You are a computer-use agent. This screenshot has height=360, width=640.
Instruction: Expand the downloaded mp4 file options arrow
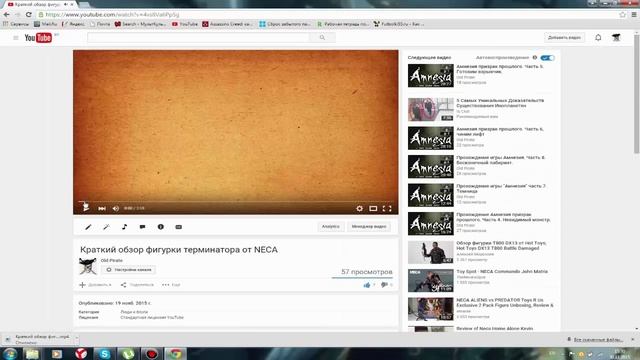click(76, 339)
